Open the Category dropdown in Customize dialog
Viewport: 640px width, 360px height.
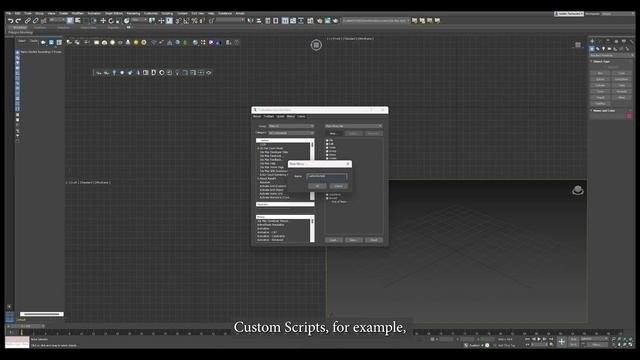[291, 133]
